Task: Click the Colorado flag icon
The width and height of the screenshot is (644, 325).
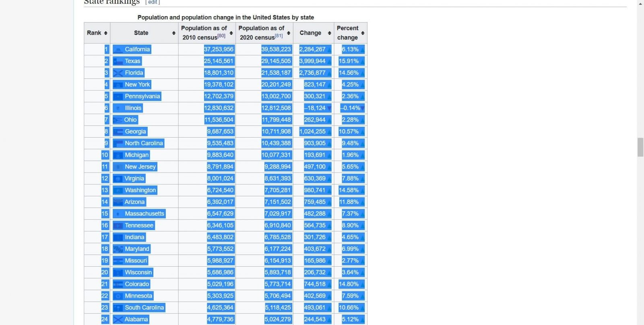Action: (118, 284)
